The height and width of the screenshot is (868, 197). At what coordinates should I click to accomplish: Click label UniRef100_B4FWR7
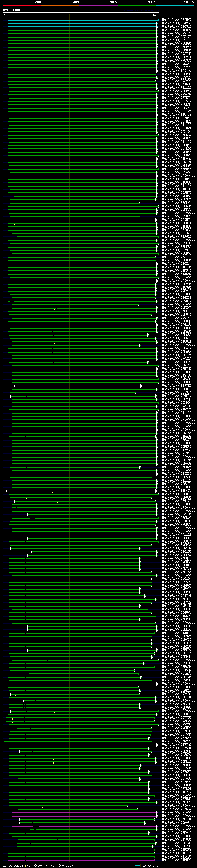pyautogui.click(x=176, y=30)
